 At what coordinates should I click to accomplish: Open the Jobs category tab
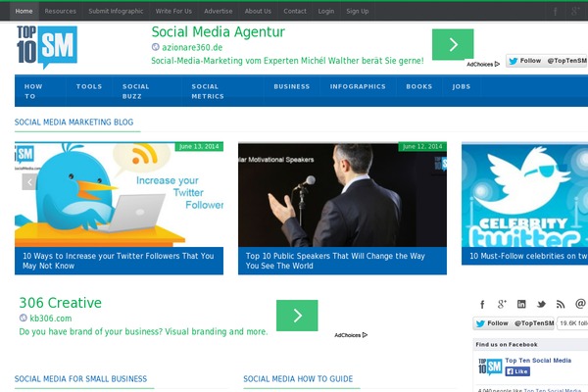(462, 86)
